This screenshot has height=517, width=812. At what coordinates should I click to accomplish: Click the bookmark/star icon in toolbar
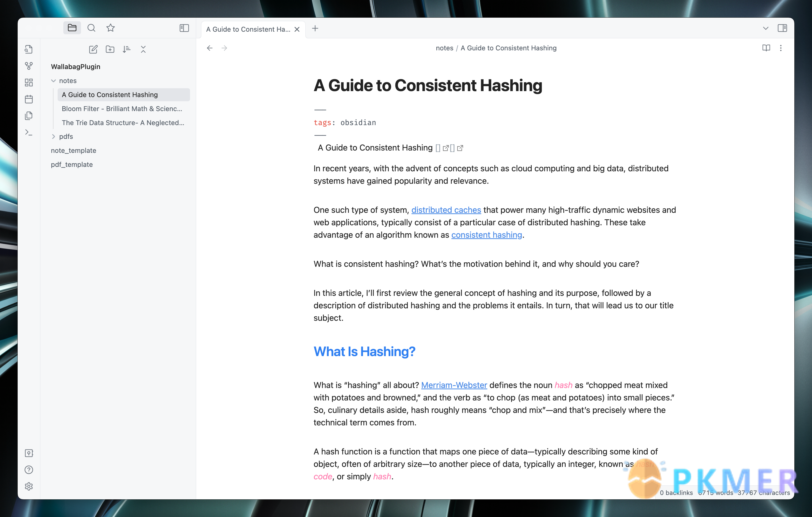pyautogui.click(x=111, y=27)
